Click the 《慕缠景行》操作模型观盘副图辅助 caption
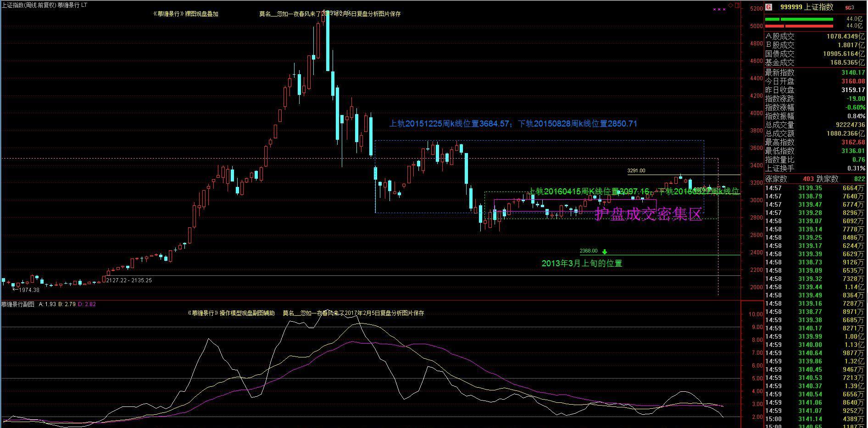The width and height of the screenshot is (868, 428). click(231, 313)
